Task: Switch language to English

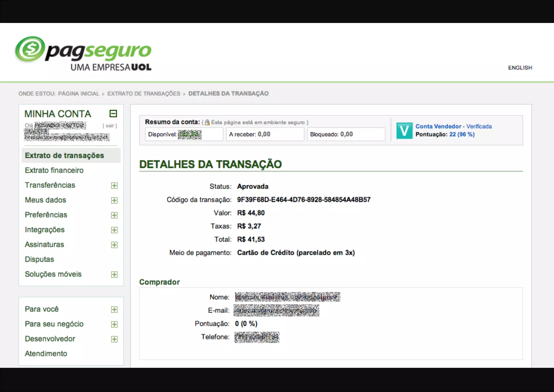Action: pos(520,68)
